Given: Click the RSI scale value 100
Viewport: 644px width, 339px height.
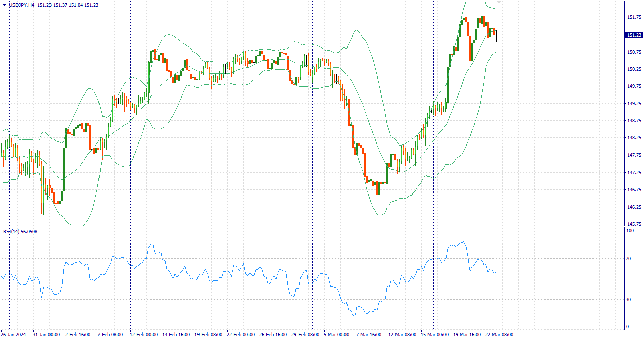Looking at the screenshot, I should [630, 231].
